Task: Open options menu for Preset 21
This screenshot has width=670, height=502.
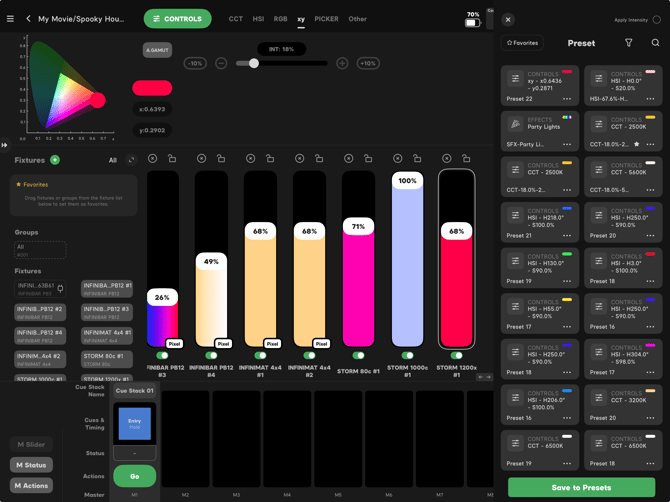Action: 567,235
